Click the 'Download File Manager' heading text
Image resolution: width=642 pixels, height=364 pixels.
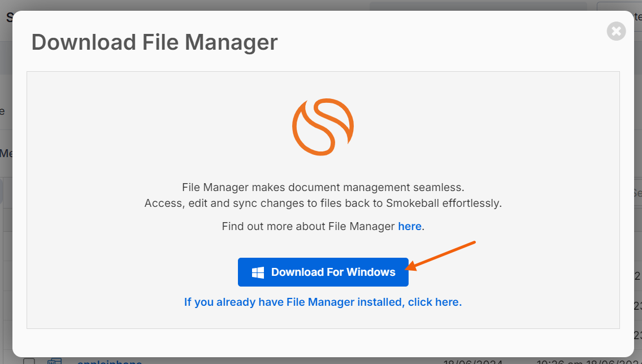point(155,42)
